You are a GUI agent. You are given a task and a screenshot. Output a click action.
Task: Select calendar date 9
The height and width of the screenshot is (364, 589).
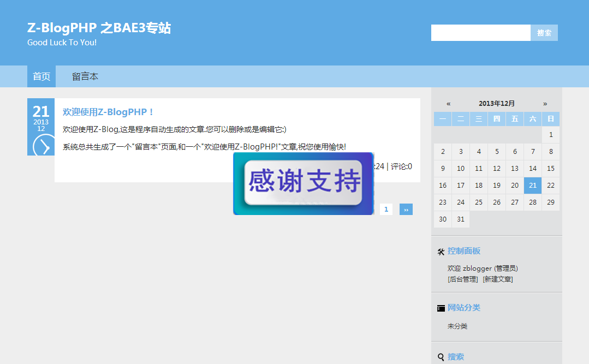(x=443, y=168)
